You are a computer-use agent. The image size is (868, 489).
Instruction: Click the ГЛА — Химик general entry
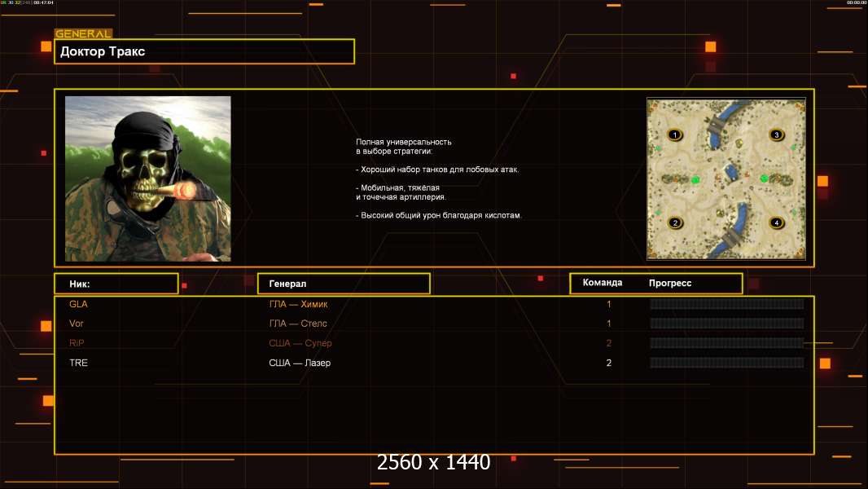[x=298, y=304]
